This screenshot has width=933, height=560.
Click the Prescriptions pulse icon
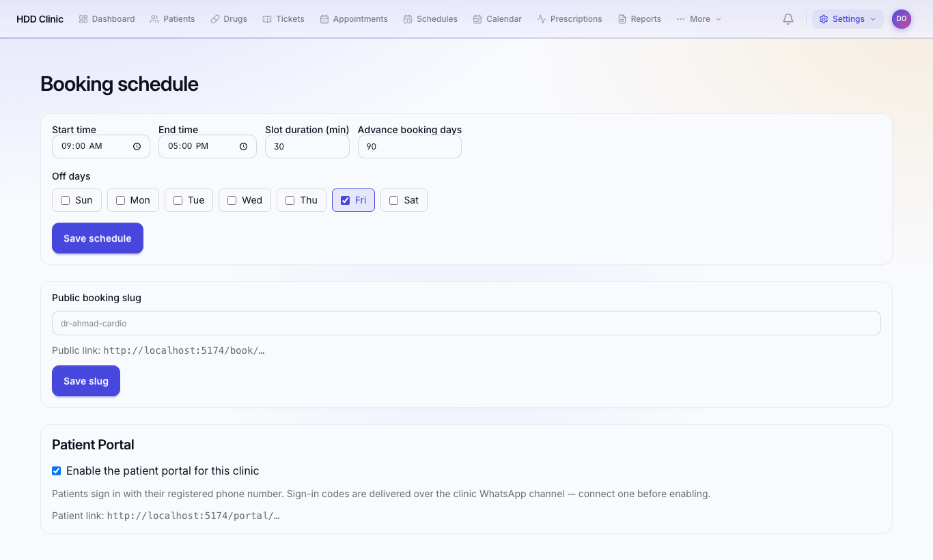click(542, 19)
